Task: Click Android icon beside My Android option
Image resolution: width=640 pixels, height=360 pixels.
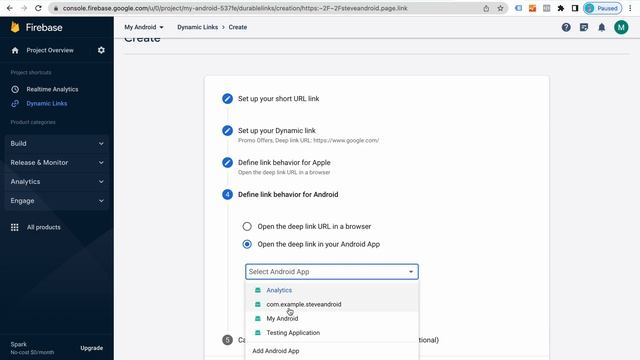Action: point(258,318)
